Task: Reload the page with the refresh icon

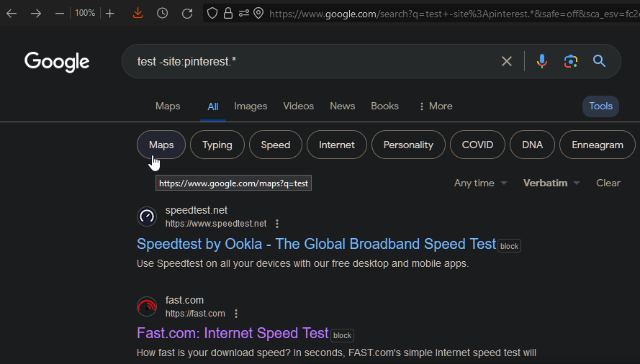Action: (187, 14)
